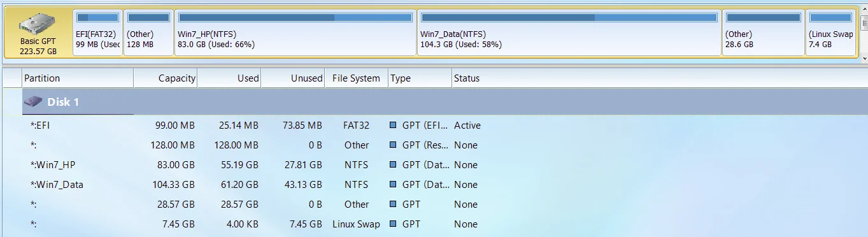The image size is (868, 237).
Task: Click the Win7_HP usage bar in disk map
Action: point(295,18)
